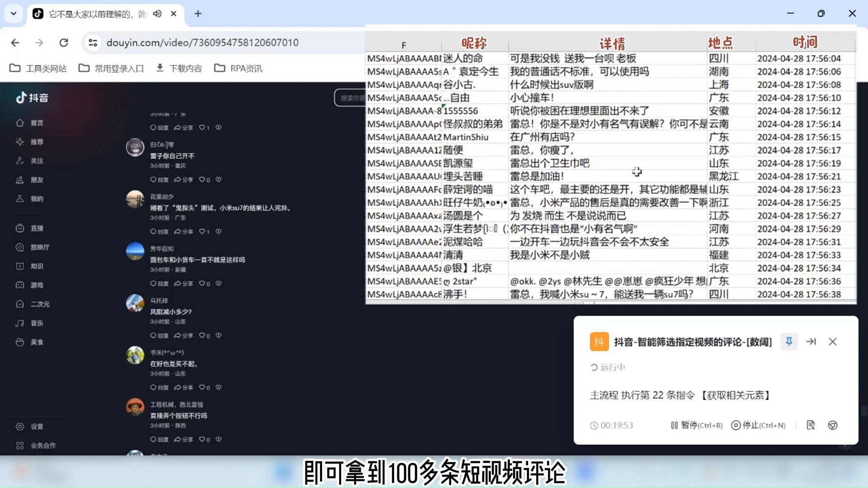Select the 详情 column header
The width and height of the screenshot is (868, 488).
click(612, 43)
